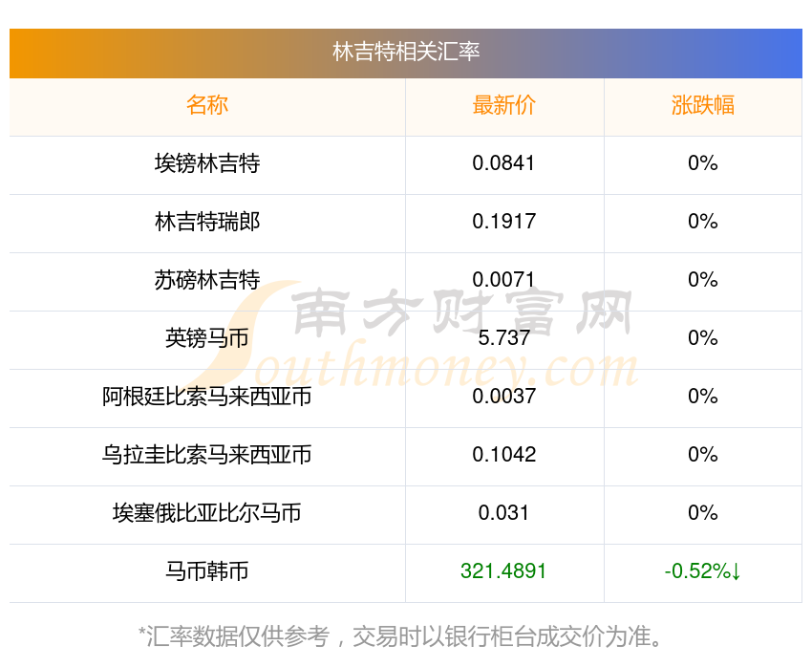Screen dimensions: 812x667
Task: Click the 0.1917 latest price value
Action: pos(503,222)
